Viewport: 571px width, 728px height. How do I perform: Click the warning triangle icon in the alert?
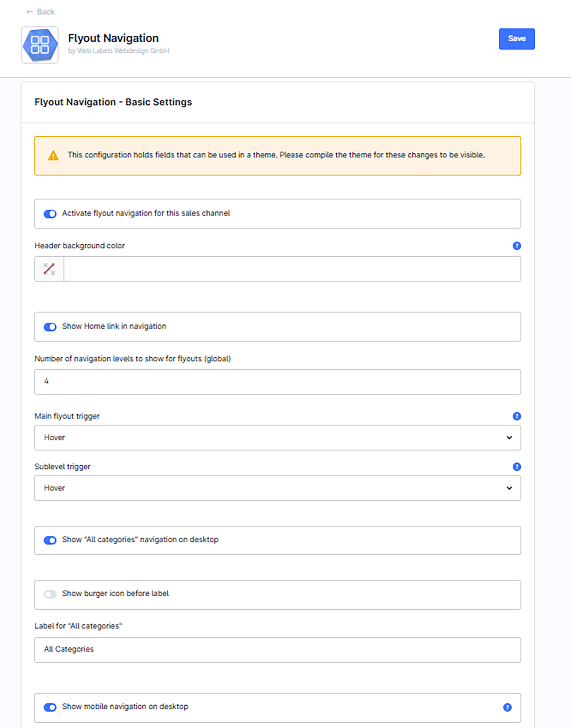(x=53, y=156)
